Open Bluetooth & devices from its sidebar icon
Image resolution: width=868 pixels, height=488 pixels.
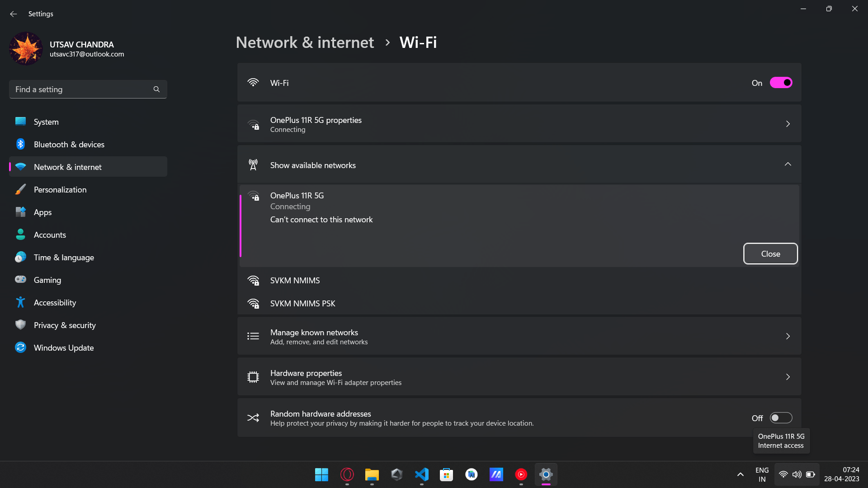[20, 144]
